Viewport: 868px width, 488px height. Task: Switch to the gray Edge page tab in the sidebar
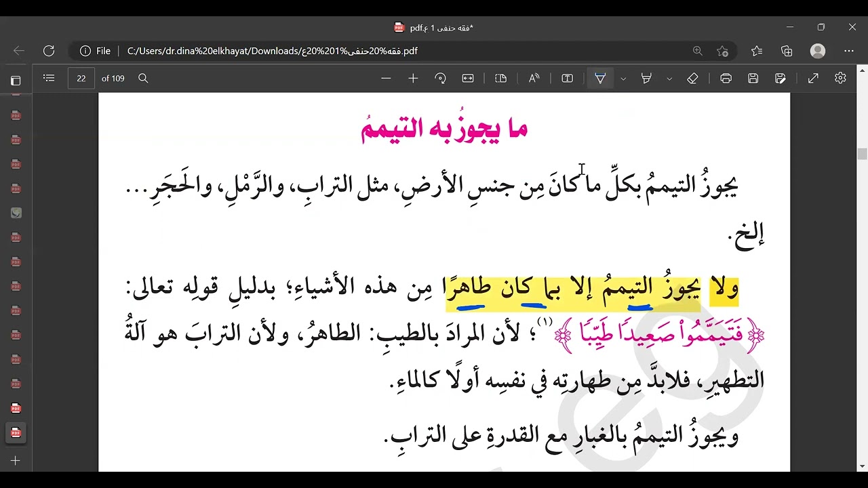tap(16, 213)
